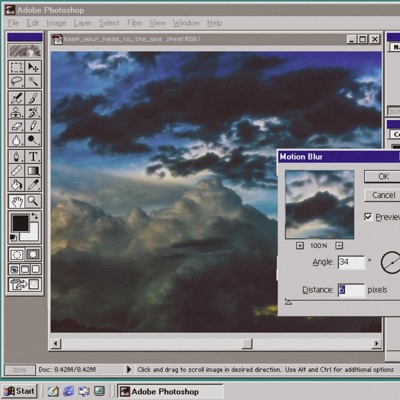The width and height of the screenshot is (400, 400).
Task: Open the Edit menu
Action: (x=33, y=23)
